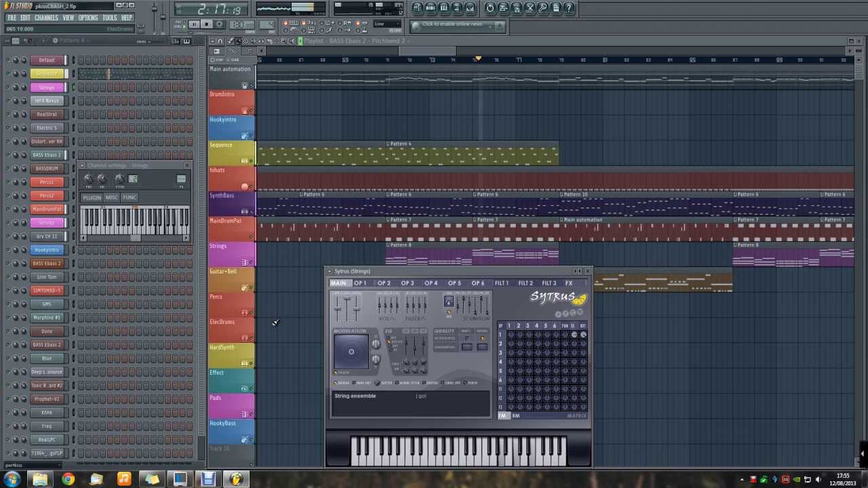Switch to Sytrus FILT 1 tab
Viewport: 868px width, 488px height.
[x=501, y=283]
